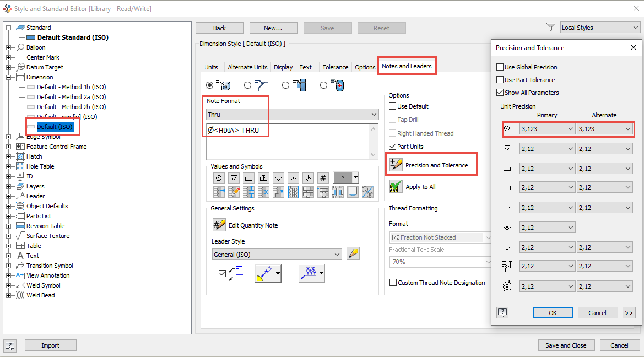Open the Note Format Thru dropdown

pos(292,114)
